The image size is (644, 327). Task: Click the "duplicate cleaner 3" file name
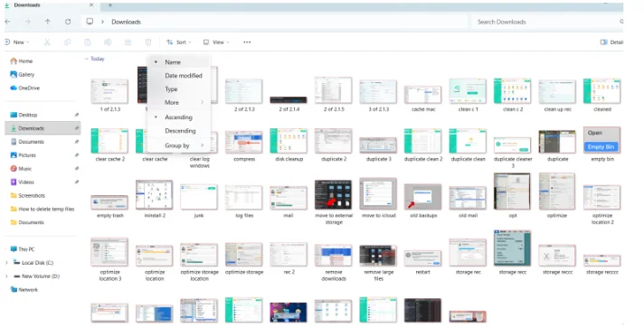513,163
